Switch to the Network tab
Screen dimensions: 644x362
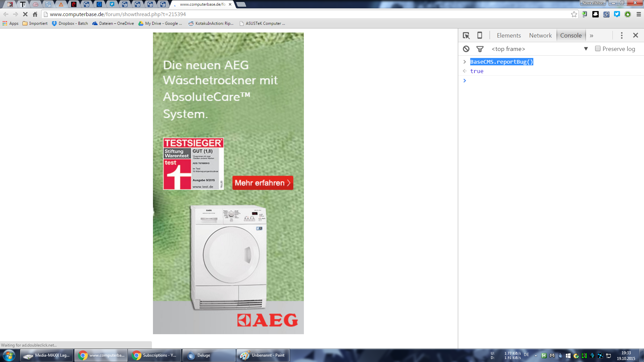point(540,36)
